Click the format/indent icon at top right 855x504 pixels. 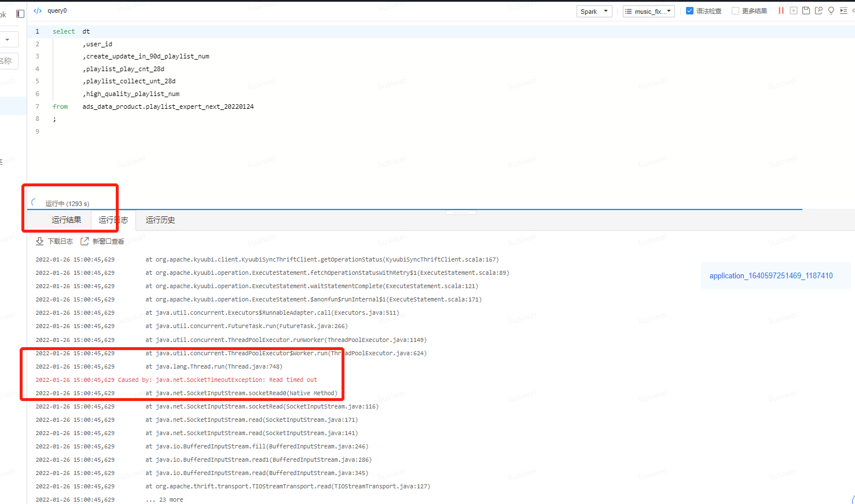point(843,10)
